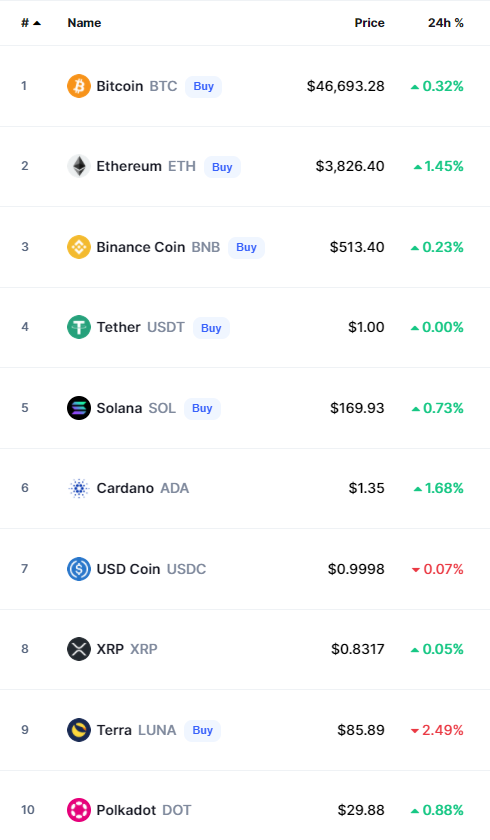The height and width of the screenshot is (840, 490).
Task: Select the USD Coin blue logo
Action: pyautogui.click(x=79, y=569)
